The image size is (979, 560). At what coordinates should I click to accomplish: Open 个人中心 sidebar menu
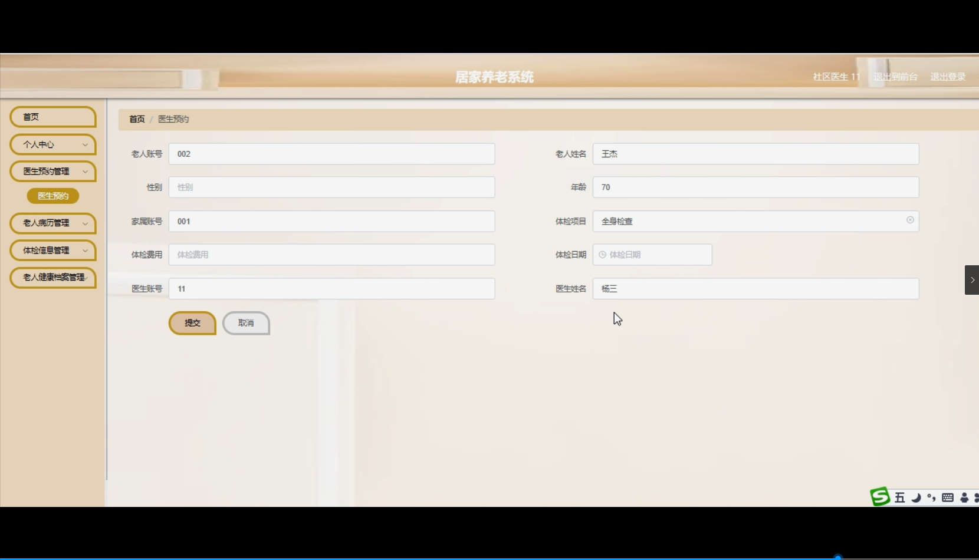(53, 144)
